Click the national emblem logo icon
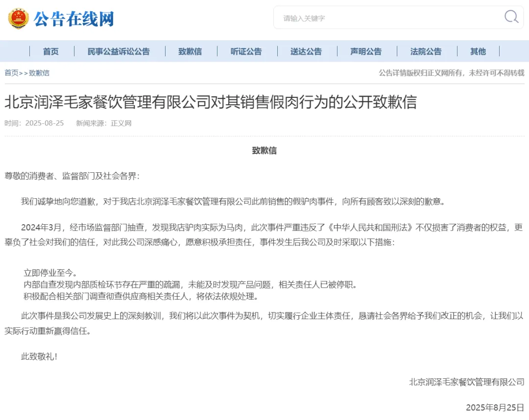 18,19
